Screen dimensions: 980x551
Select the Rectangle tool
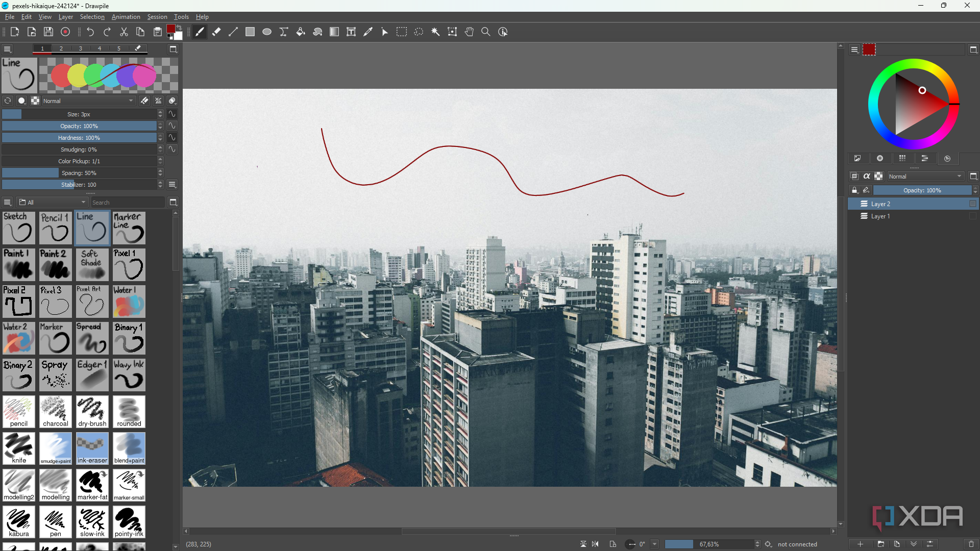[250, 32]
